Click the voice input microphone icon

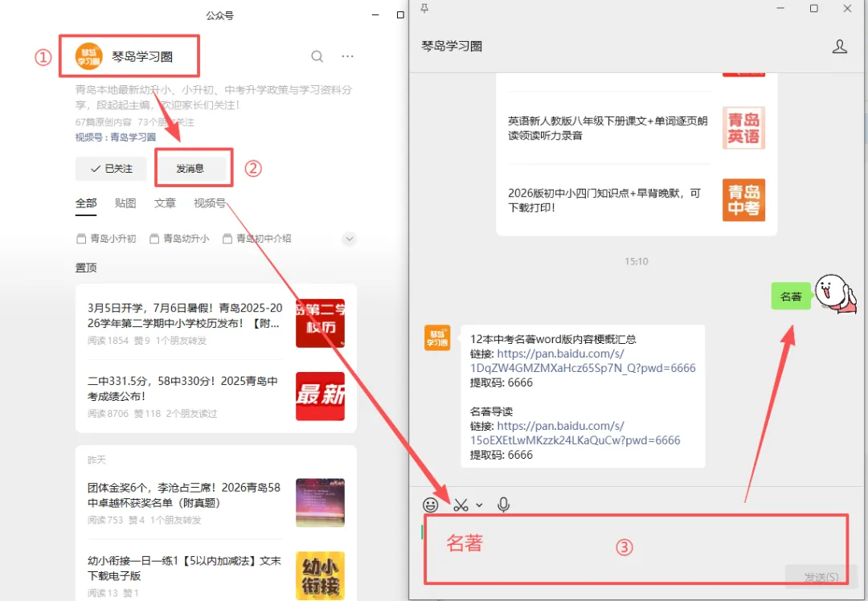tap(503, 505)
